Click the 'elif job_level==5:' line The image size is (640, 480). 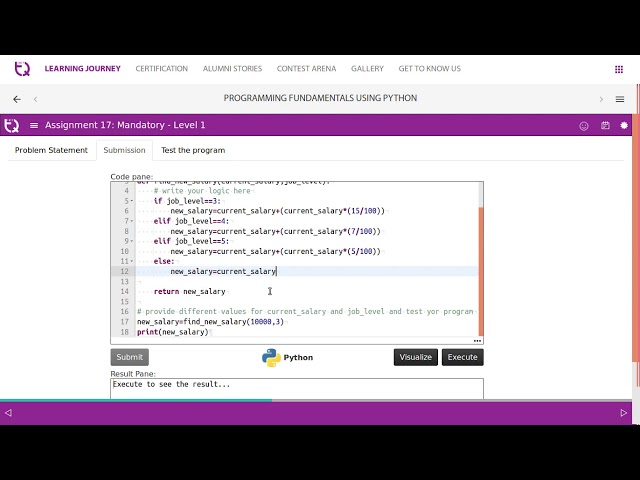pos(191,241)
